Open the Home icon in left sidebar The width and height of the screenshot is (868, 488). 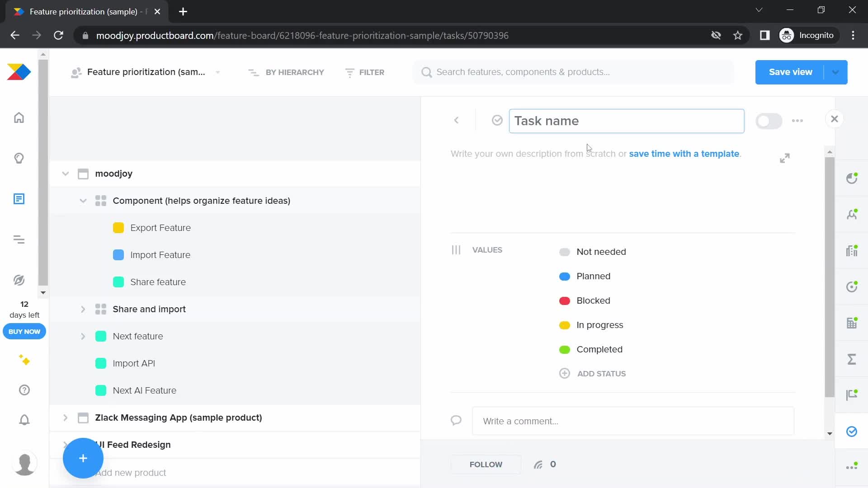[19, 118]
